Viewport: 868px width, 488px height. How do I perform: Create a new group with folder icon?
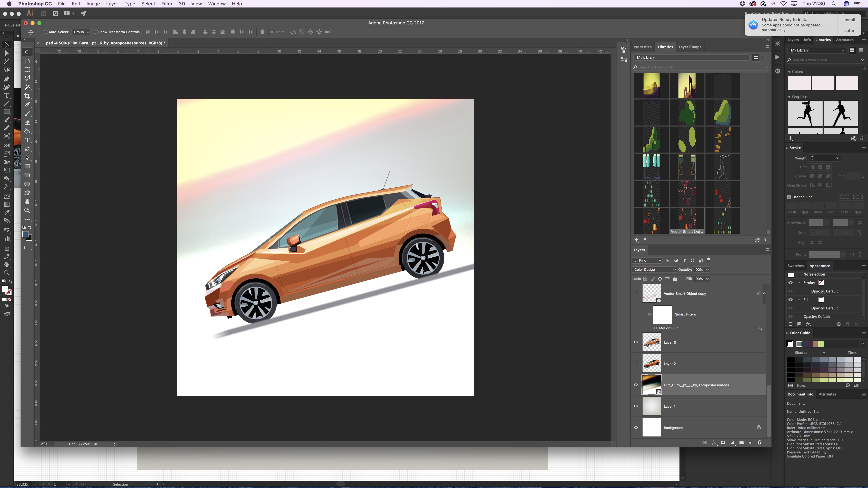click(x=741, y=443)
